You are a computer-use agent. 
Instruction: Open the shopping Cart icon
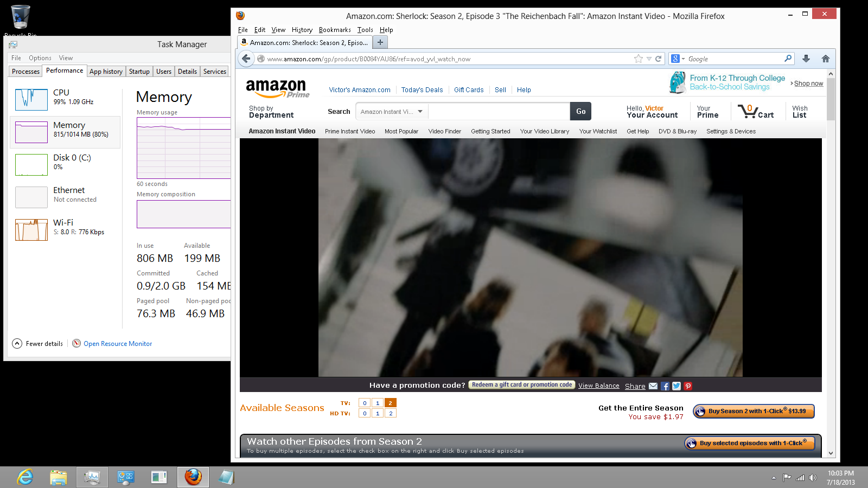(756, 112)
